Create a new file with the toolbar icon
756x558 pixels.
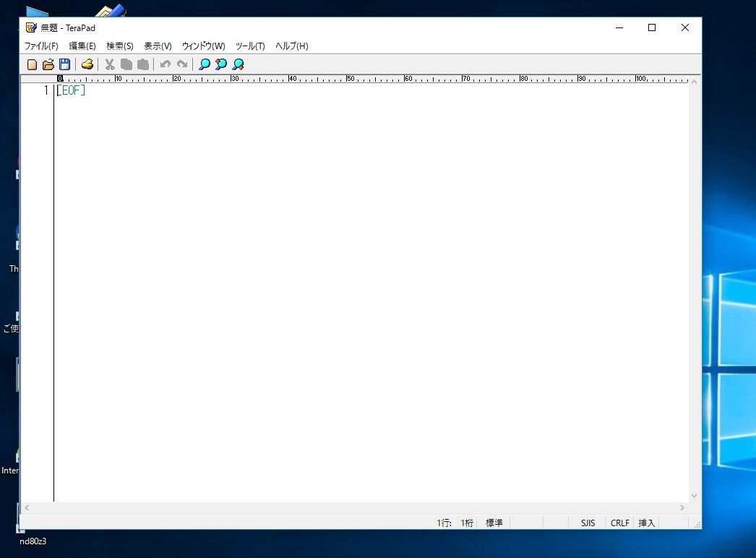[x=32, y=64]
